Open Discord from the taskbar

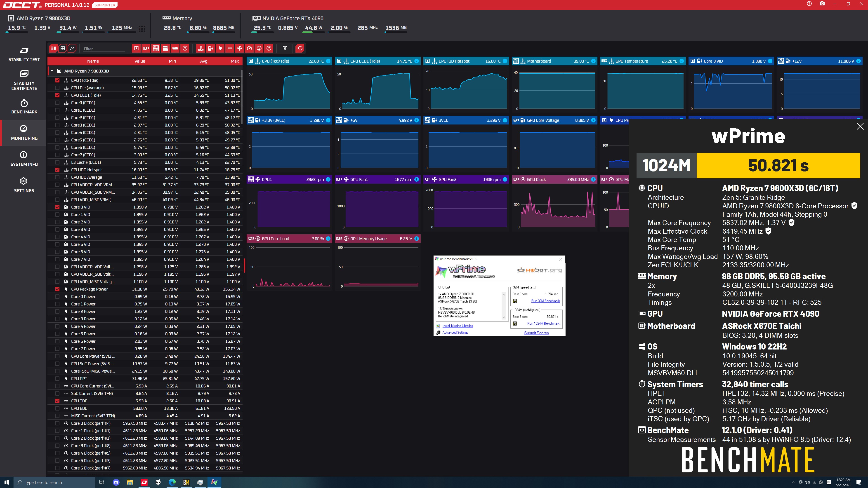116,482
